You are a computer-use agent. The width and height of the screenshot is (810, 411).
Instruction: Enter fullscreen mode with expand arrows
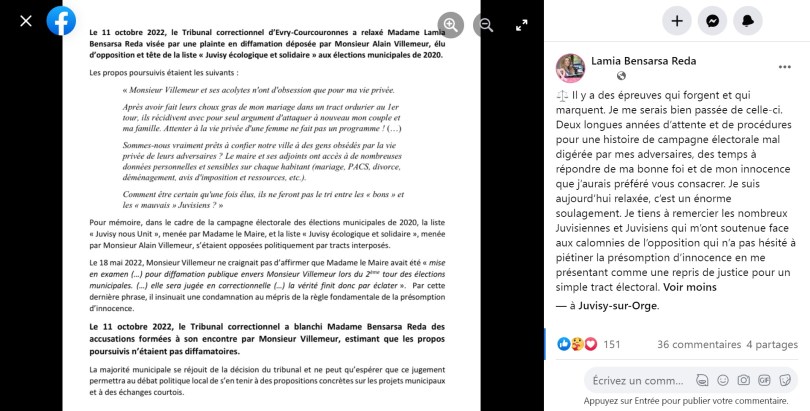(x=522, y=25)
